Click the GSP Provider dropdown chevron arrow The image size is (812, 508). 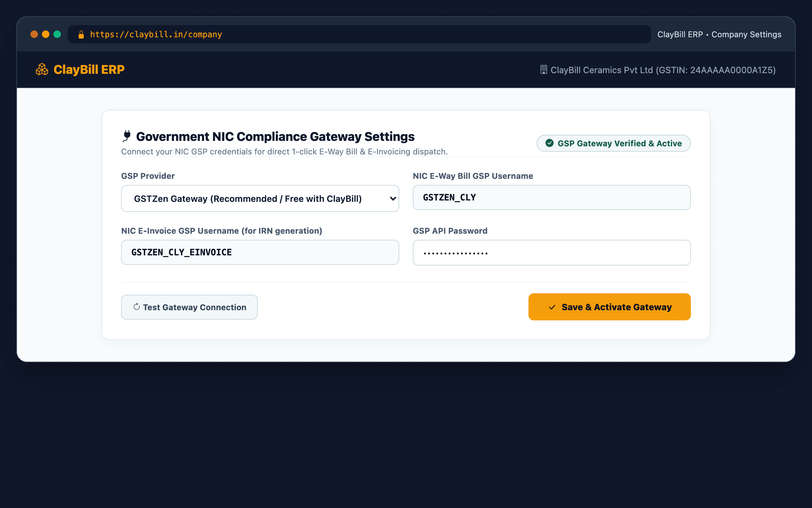(393, 199)
